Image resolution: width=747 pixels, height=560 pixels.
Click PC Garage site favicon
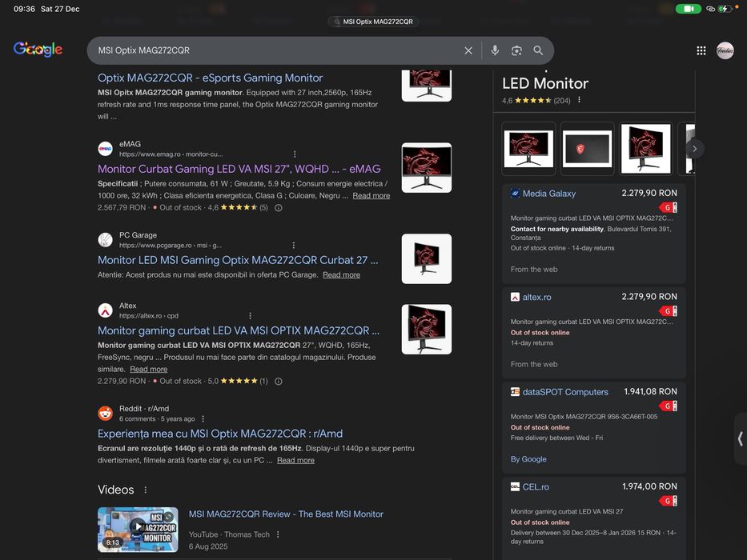(x=106, y=239)
